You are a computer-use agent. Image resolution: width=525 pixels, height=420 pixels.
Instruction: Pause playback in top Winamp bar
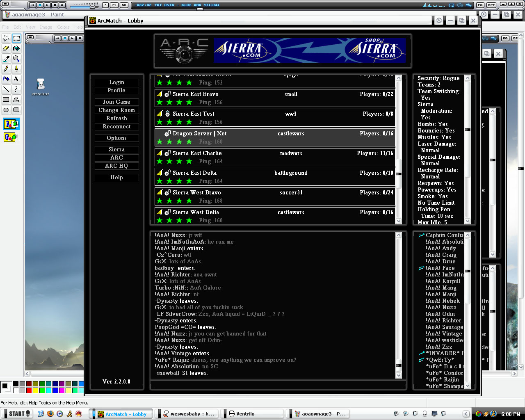tap(40, 5)
